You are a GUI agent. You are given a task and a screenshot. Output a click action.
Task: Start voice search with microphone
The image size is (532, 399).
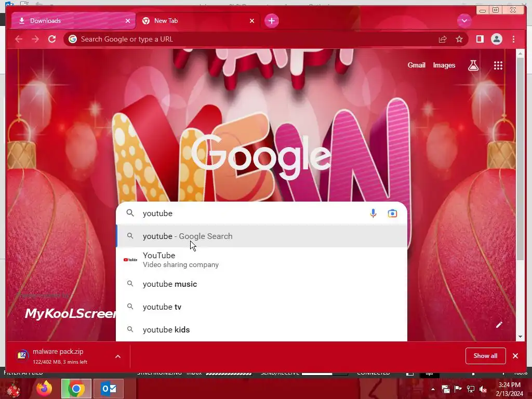373,214
